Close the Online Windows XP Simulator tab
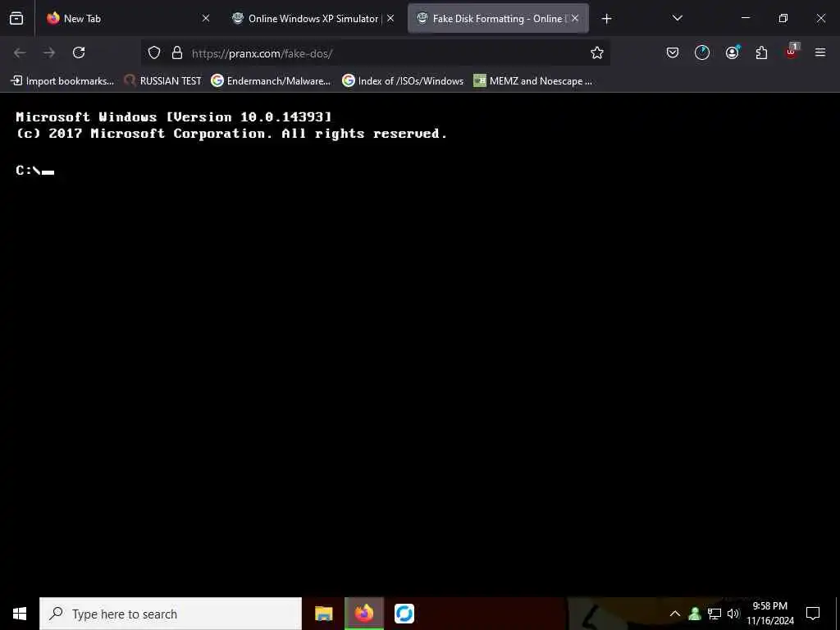This screenshot has width=840, height=630. pyautogui.click(x=390, y=18)
